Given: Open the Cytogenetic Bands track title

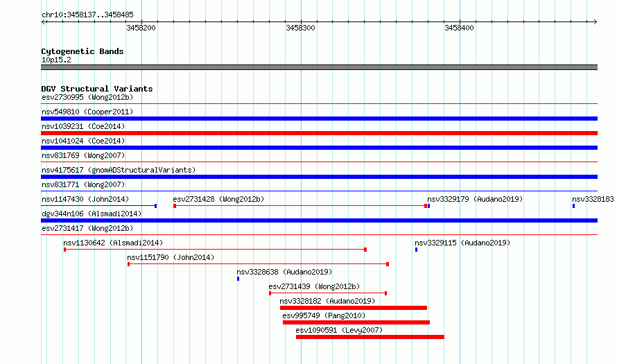Looking at the screenshot, I should [x=82, y=51].
